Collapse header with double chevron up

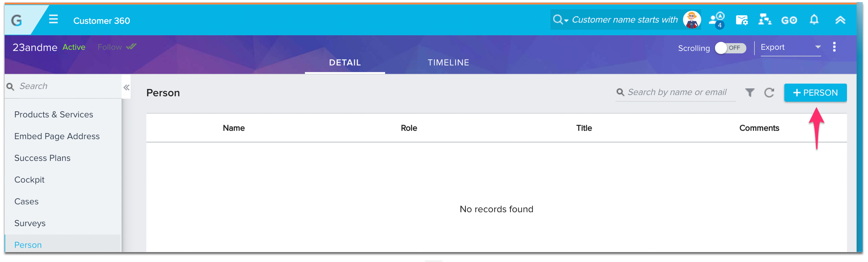coord(840,20)
